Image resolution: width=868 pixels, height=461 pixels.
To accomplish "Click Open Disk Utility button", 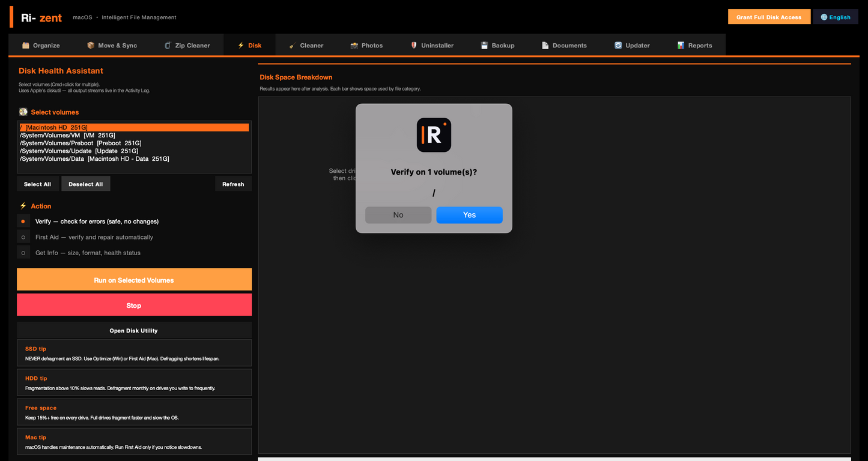I will pos(134,330).
